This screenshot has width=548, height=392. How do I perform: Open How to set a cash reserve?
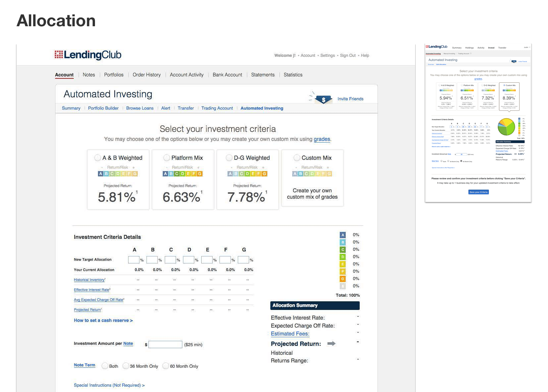(x=103, y=321)
